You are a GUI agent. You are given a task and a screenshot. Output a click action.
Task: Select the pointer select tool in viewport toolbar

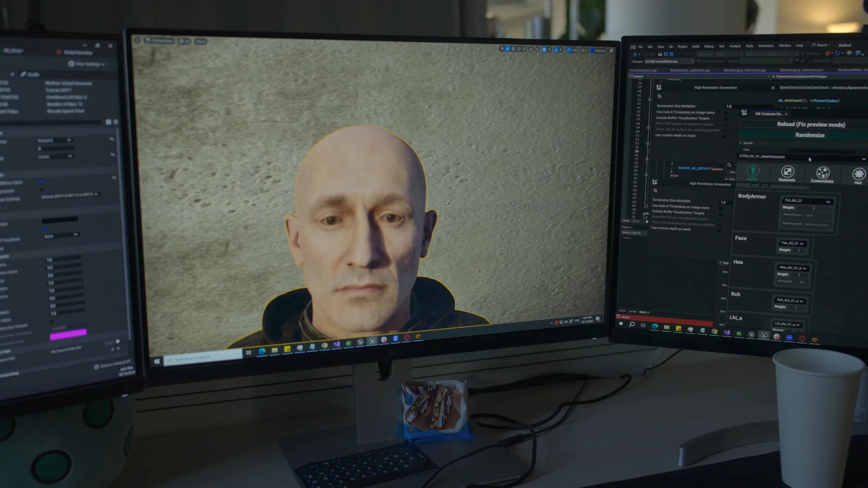[502, 49]
